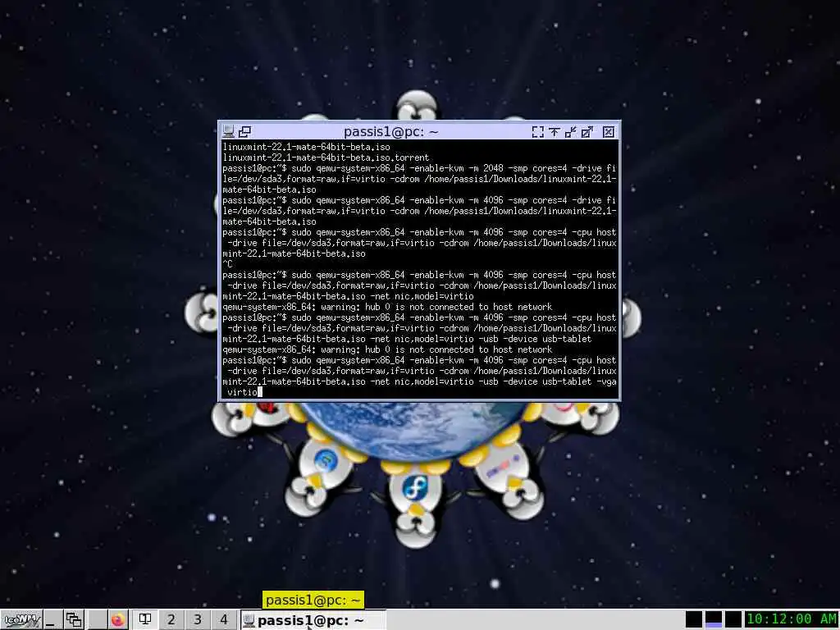840x630 pixels.
Task: Click the linuxmint-22.1-mate-64bit-beta.iso.torrent line
Action: 326,157
